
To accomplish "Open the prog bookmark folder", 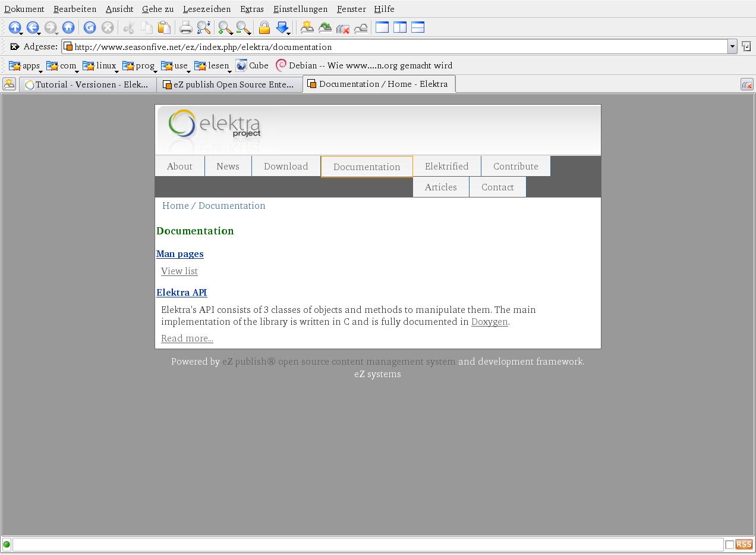I will coord(139,65).
